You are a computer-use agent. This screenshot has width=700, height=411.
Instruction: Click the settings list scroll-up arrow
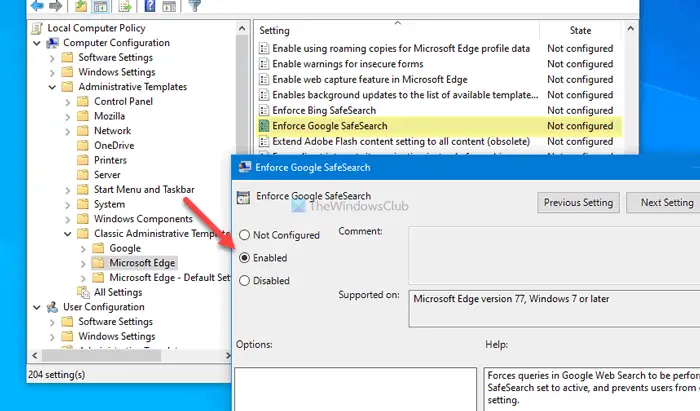[x=630, y=28]
